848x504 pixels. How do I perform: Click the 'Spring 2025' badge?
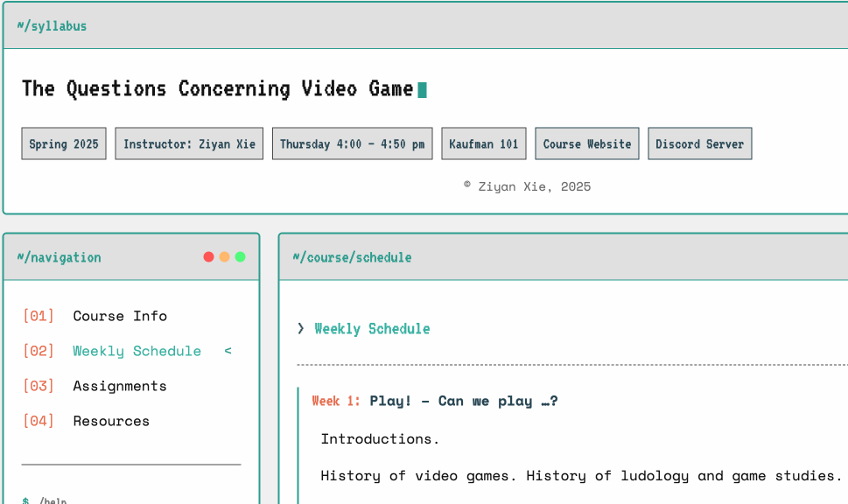click(x=63, y=143)
